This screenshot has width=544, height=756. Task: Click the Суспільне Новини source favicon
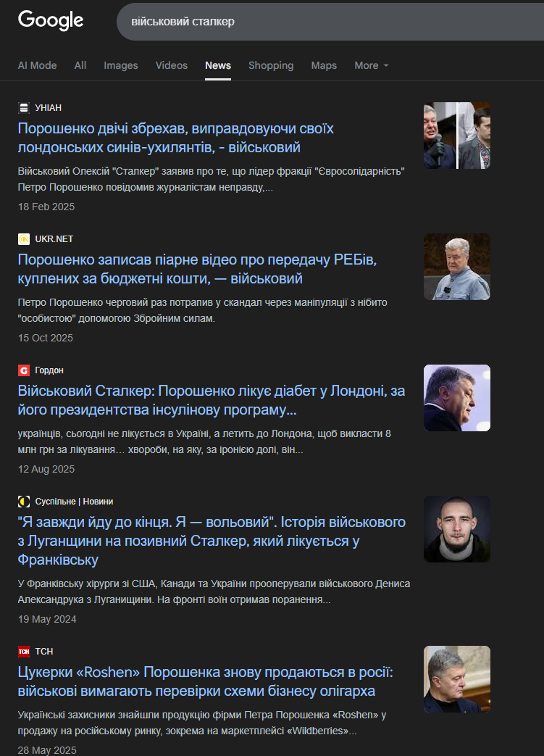pyautogui.click(x=24, y=502)
